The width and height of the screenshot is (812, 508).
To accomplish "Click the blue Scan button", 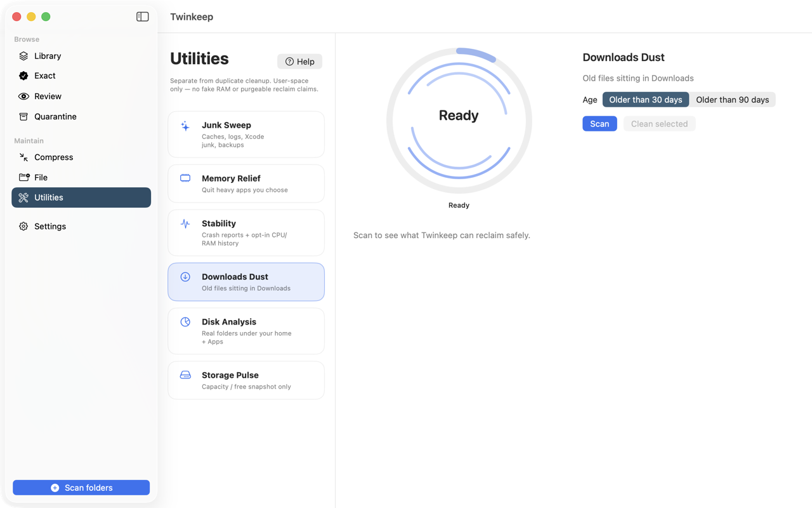I will [599, 124].
